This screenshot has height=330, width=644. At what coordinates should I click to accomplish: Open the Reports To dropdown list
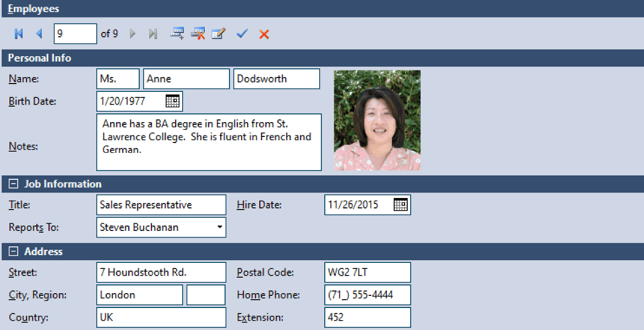[220, 227]
